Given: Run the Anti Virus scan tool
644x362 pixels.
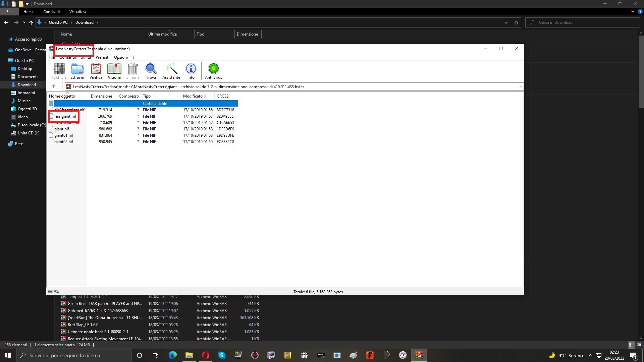Looking at the screenshot, I should pos(213,71).
